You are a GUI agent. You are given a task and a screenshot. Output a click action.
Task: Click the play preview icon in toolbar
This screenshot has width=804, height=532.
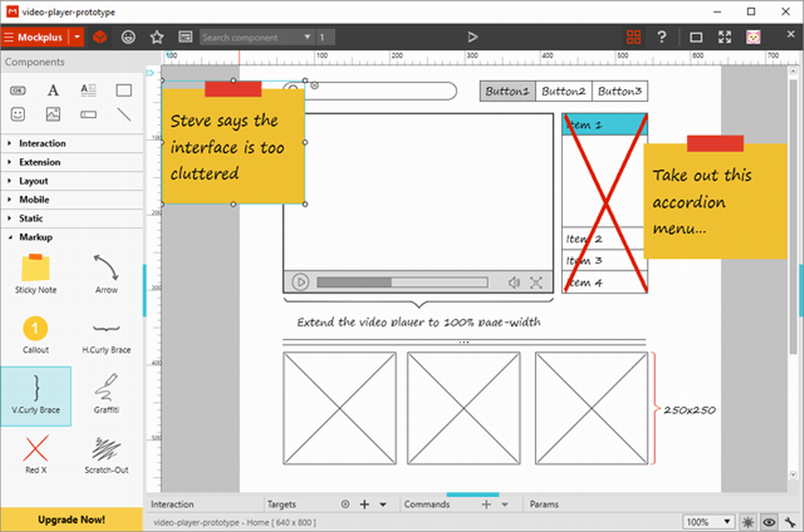click(473, 37)
